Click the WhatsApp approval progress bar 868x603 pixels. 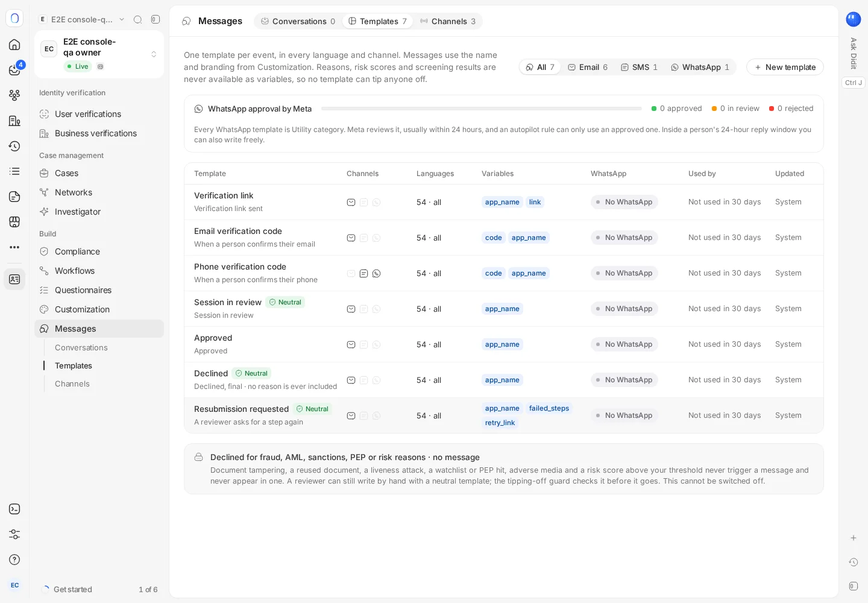click(x=482, y=109)
